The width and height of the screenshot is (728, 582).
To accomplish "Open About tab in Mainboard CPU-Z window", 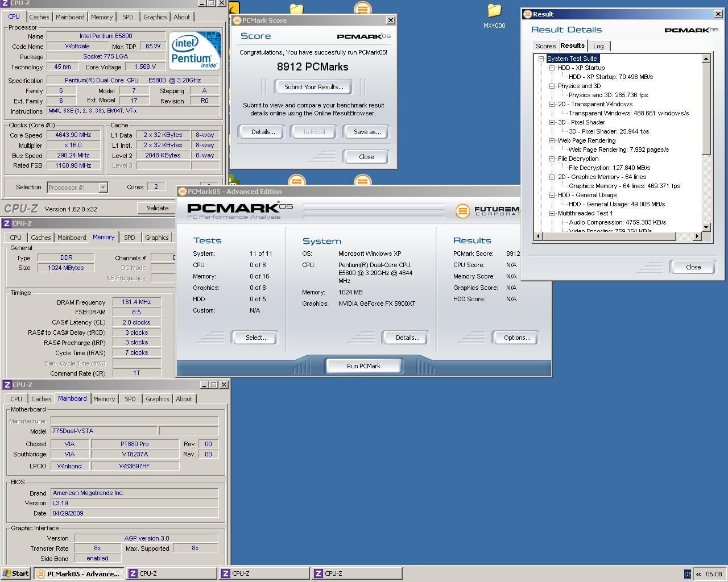I will point(184,399).
